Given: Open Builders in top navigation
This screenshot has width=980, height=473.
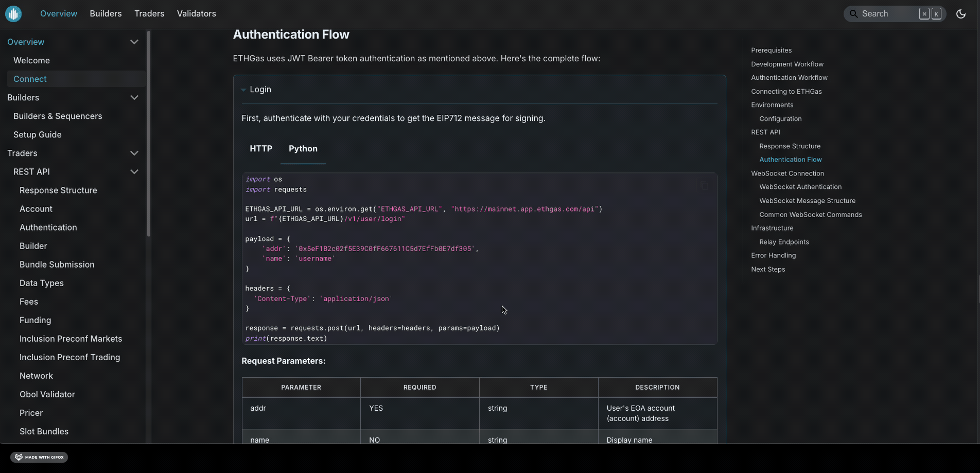Looking at the screenshot, I should (x=106, y=14).
